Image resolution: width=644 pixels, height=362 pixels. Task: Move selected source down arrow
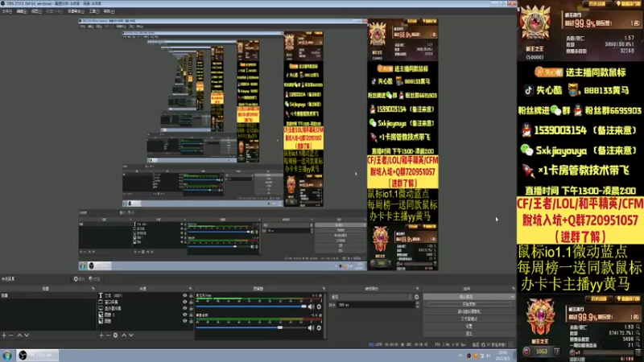pyautogui.click(x=131, y=335)
